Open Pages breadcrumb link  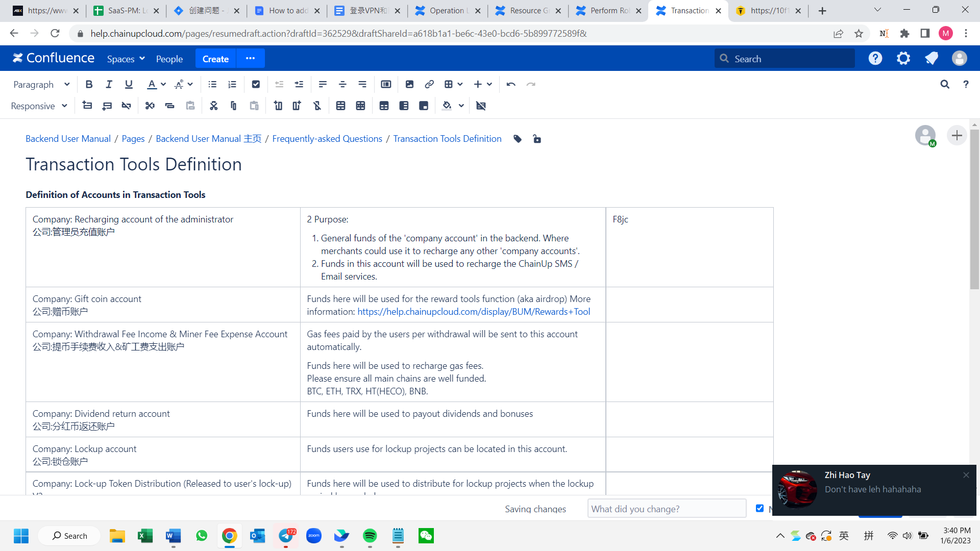click(133, 139)
